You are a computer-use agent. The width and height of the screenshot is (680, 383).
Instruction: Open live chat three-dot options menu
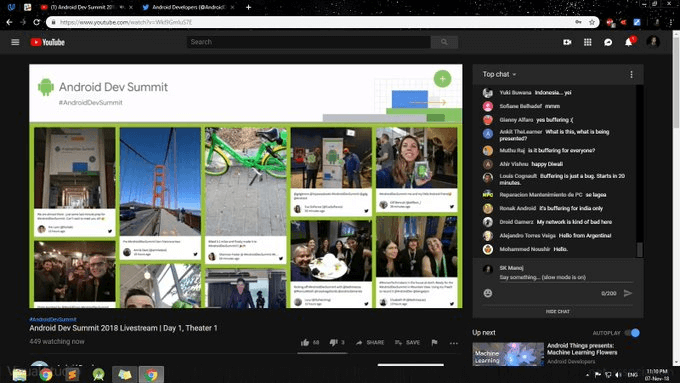(x=631, y=75)
